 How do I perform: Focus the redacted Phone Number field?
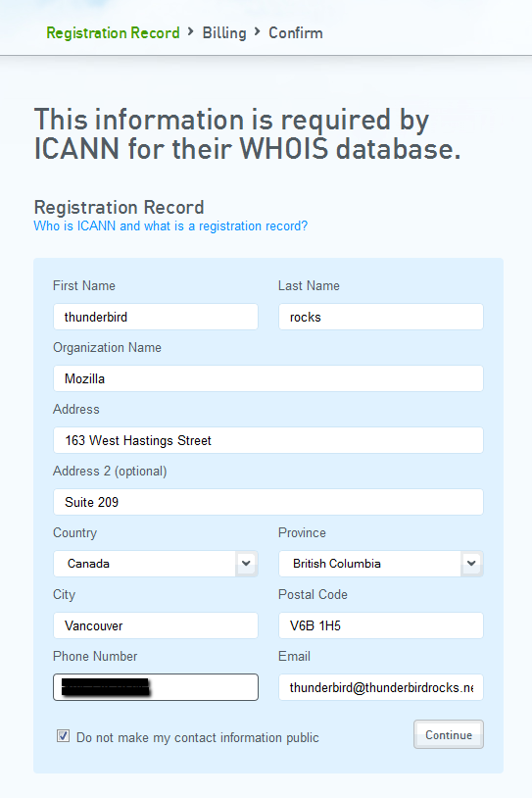pos(156,687)
